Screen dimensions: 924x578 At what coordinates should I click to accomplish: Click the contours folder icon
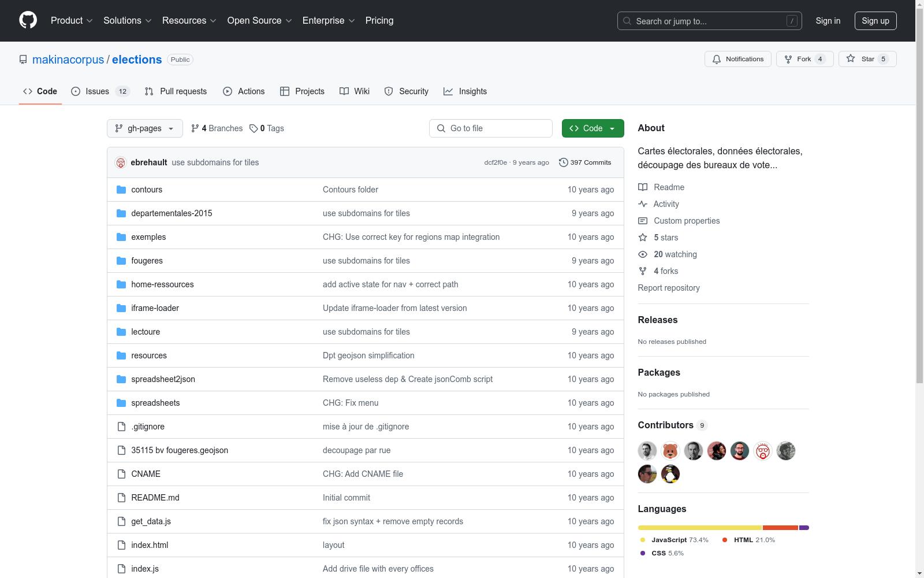click(x=121, y=190)
